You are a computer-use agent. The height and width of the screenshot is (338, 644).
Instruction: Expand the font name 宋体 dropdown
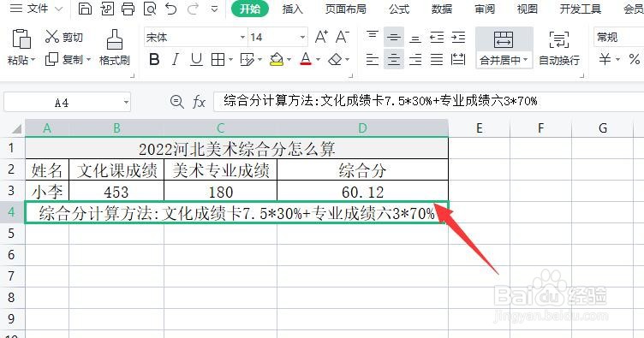[x=242, y=38]
